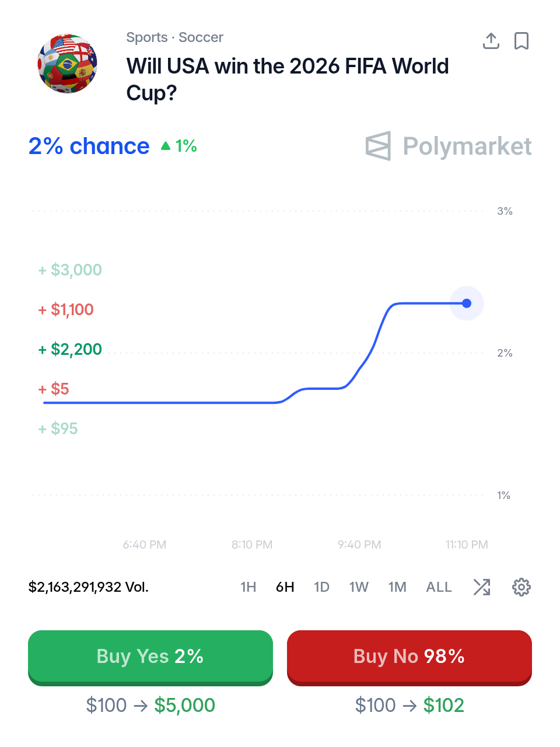Click the shuffle crossed-arrows icon
Image resolution: width=560 pixels, height=747 pixels.
(482, 587)
